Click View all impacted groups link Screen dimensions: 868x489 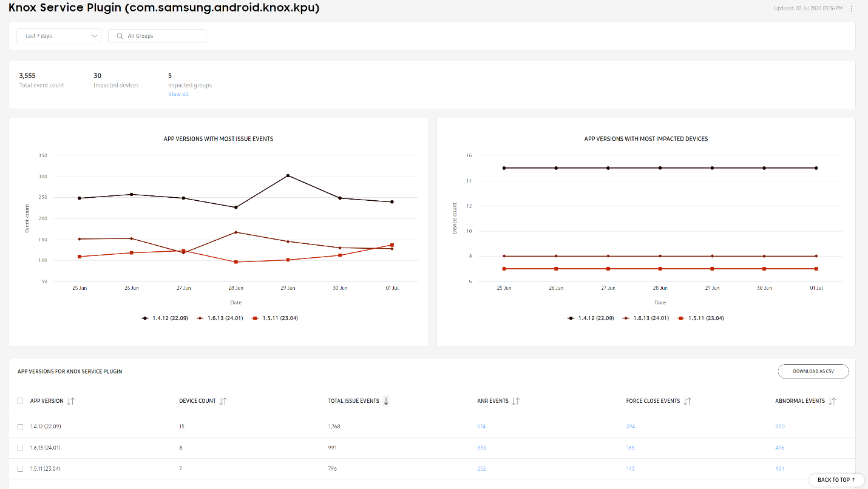(178, 94)
